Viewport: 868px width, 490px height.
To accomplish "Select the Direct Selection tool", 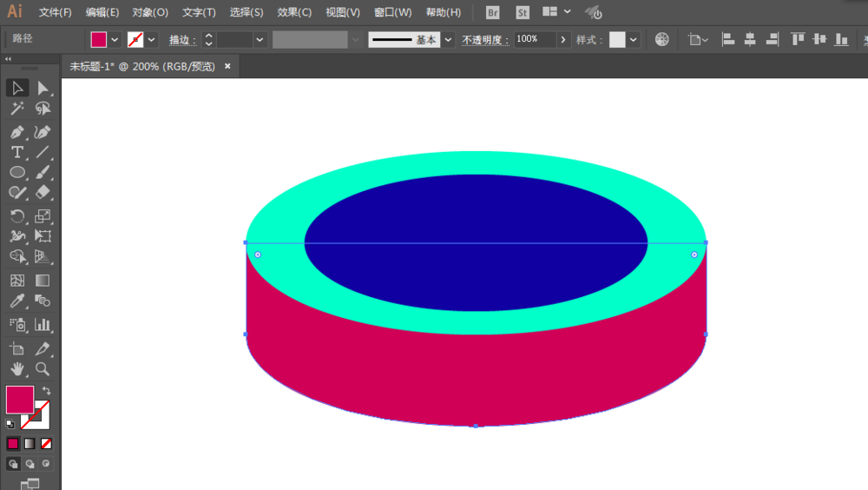I will pos(43,88).
